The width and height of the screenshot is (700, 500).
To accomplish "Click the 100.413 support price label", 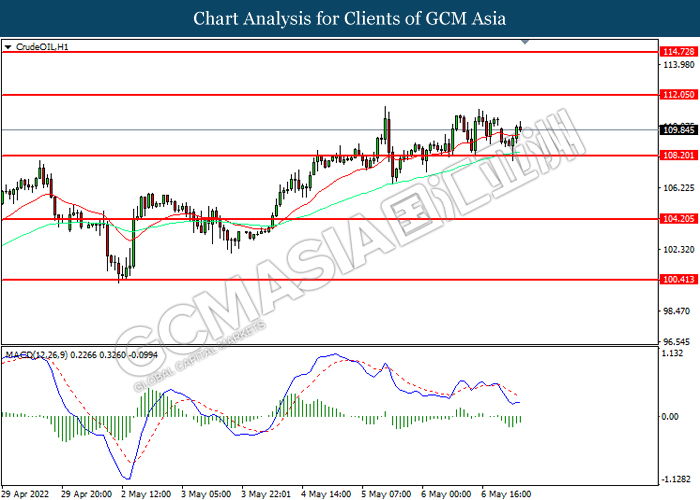I will 679,279.
